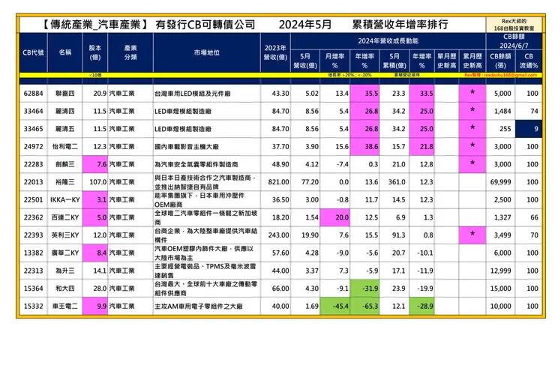The width and height of the screenshot is (555, 392).
Task: Click the highlighted capital value 9.9
Action: 94,306
